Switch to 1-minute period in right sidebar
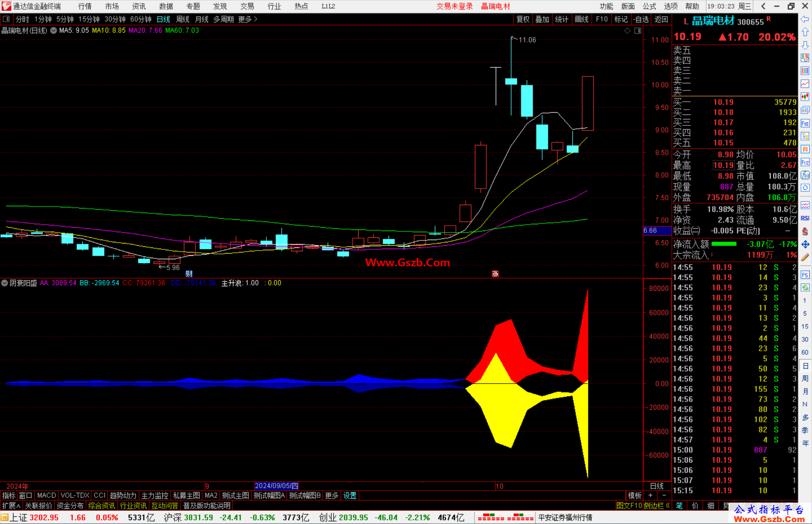Viewport: 812px width, 524px height. tap(804, 301)
